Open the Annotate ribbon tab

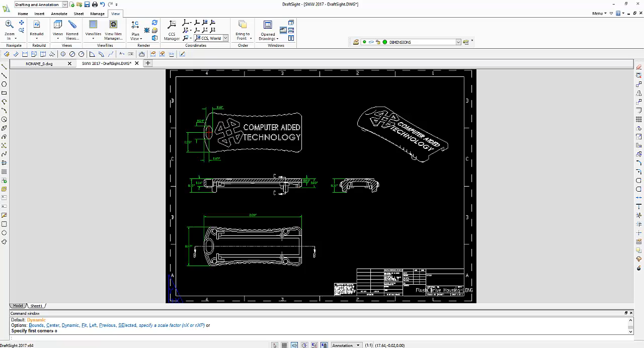[x=59, y=14]
